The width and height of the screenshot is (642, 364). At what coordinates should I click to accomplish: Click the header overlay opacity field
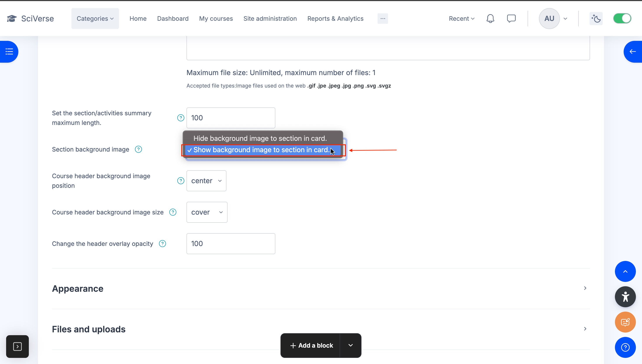(x=231, y=243)
